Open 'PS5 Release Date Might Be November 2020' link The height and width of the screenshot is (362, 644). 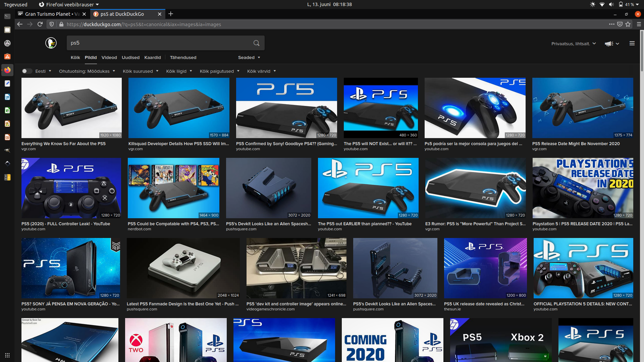point(576,143)
